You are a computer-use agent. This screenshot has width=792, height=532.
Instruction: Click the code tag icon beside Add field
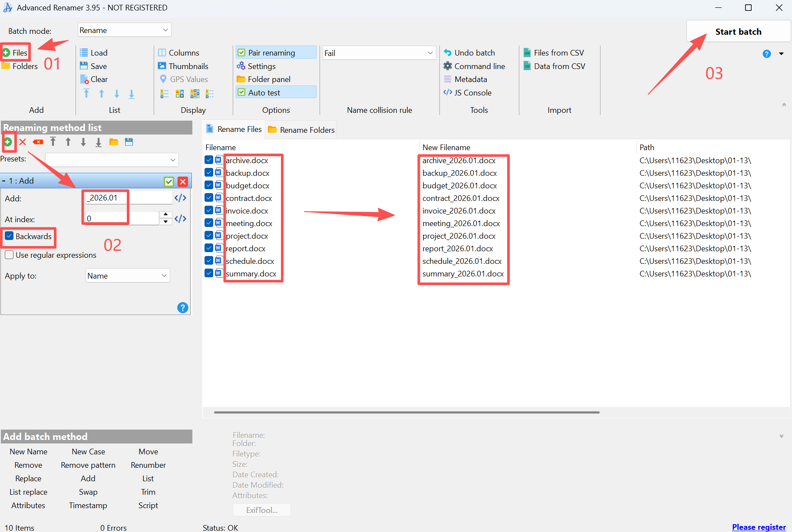[x=180, y=198]
